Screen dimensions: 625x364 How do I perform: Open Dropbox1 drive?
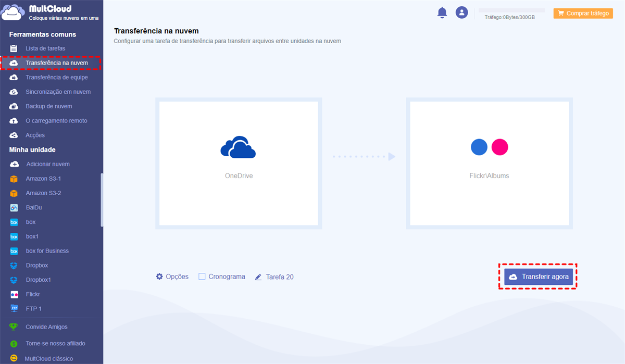coord(39,280)
